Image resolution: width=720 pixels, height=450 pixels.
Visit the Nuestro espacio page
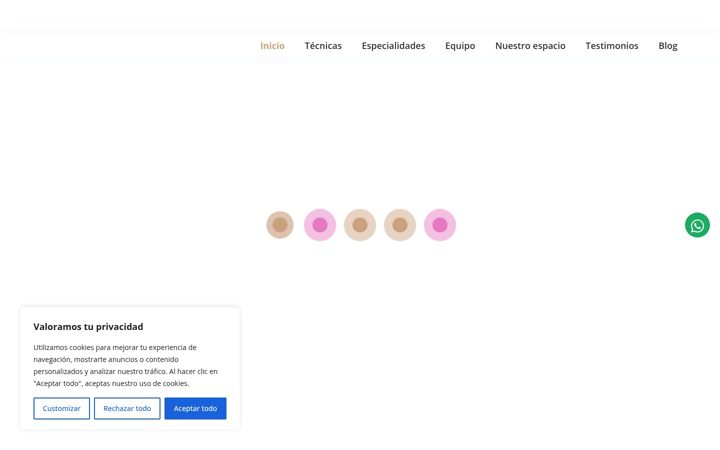coord(530,46)
